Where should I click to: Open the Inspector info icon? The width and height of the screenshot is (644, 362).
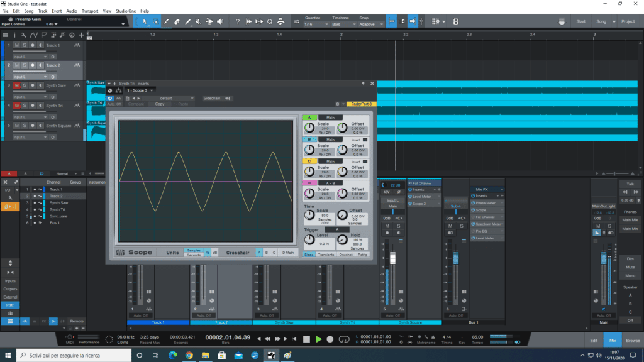[x=14, y=35]
